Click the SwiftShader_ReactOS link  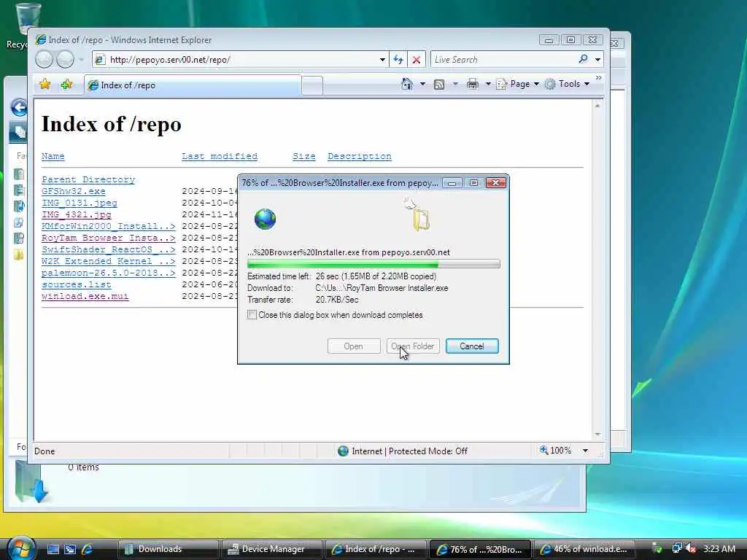coord(108,249)
